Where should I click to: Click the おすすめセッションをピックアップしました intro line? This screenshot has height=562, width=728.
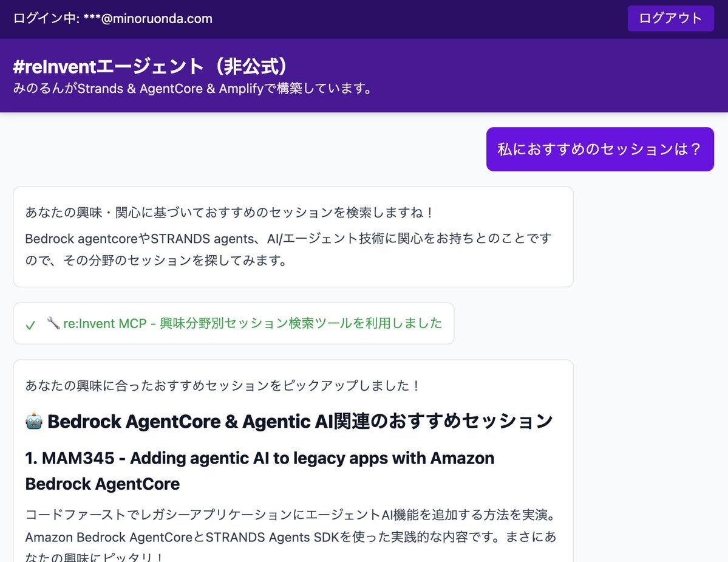[222, 386]
